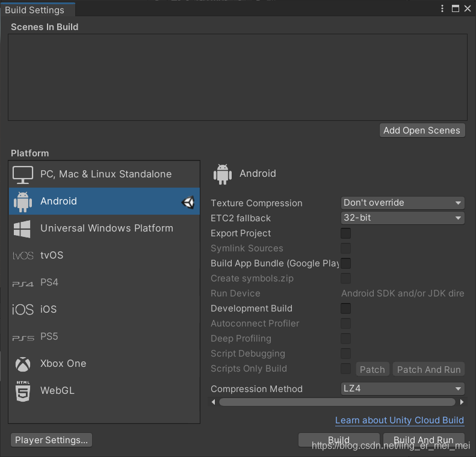Image resolution: width=476 pixels, height=457 pixels.
Task: Click the PS4 logo icon
Action: click(x=23, y=284)
